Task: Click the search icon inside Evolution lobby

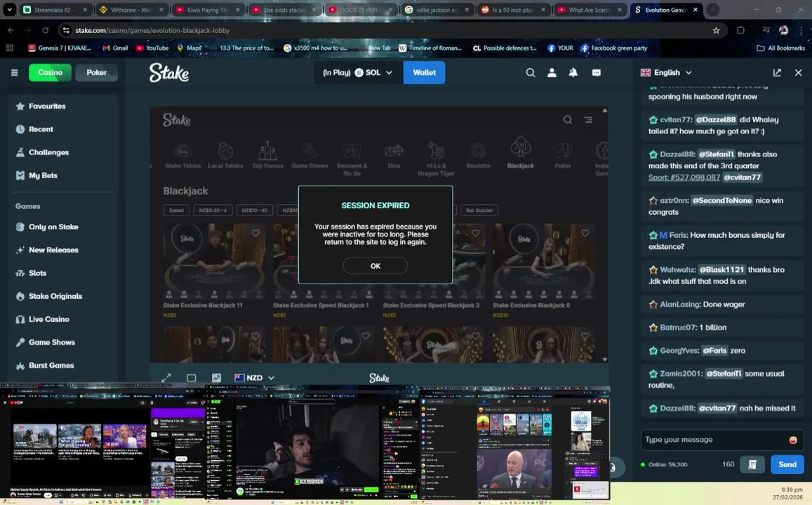Action: pyautogui.click(x=568, y=119)
